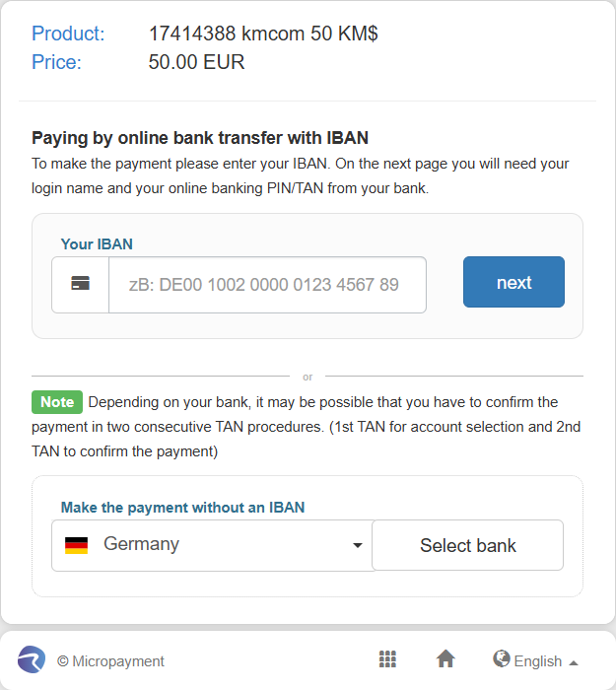Click the Select bank button
616x690 pixels.
[468, 545]
